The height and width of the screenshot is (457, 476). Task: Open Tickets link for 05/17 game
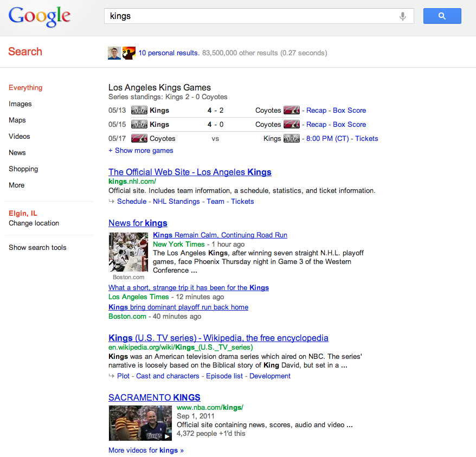366,138
